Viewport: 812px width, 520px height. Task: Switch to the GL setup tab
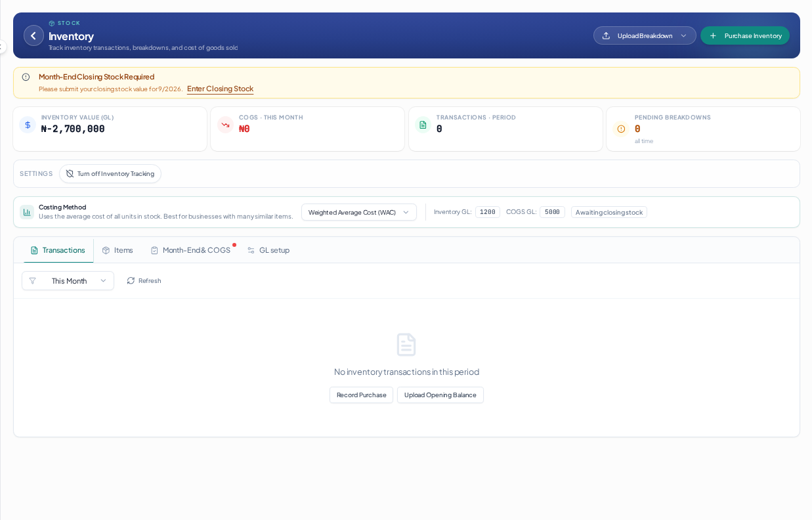click(268, 250)
